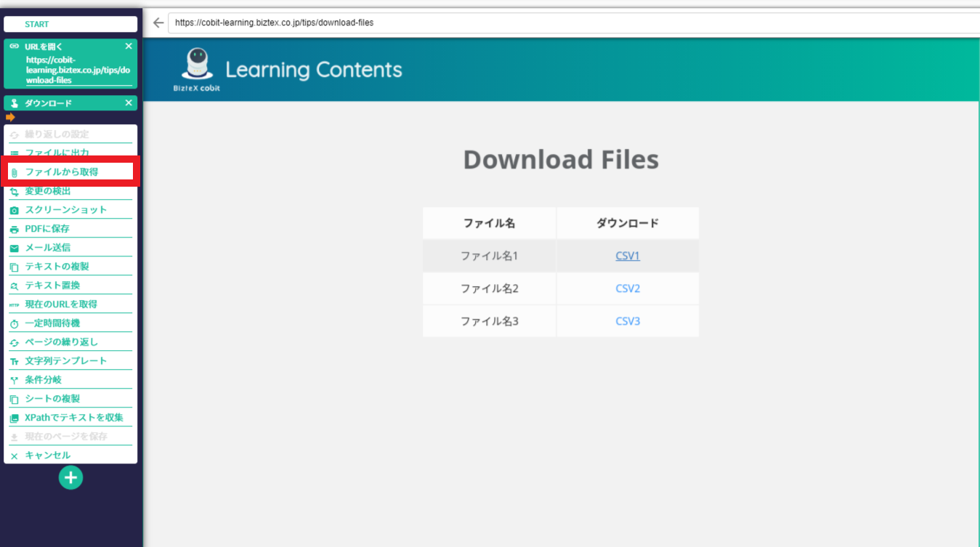The height and width of the screenshot is (547, 980).
Task: Click the green plus add-step button
Action: [x=70, y=477]
